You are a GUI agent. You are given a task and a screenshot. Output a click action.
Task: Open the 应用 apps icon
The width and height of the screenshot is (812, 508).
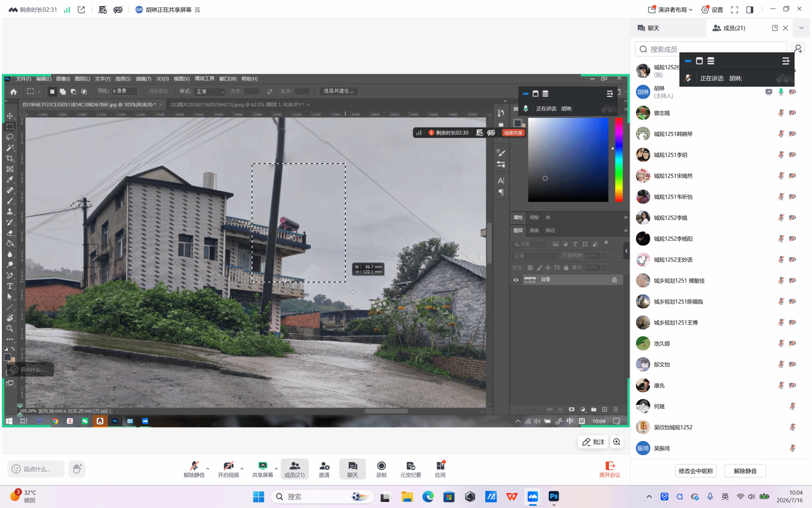pos(440,469)
